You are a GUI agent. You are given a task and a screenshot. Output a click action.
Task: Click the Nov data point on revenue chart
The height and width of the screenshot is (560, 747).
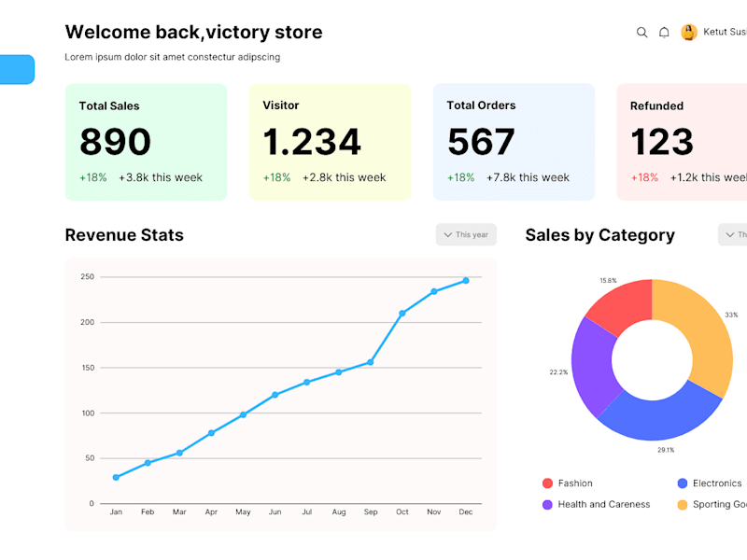tap(434, 291)
